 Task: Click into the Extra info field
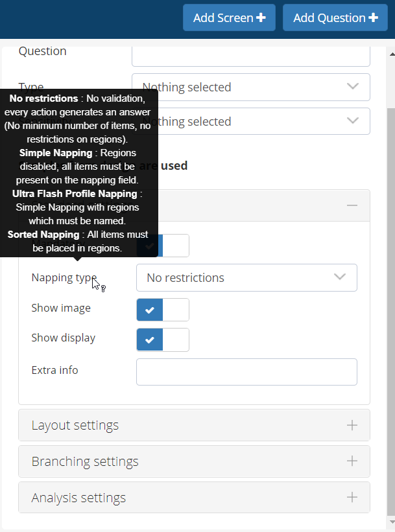tap(246, 372)
